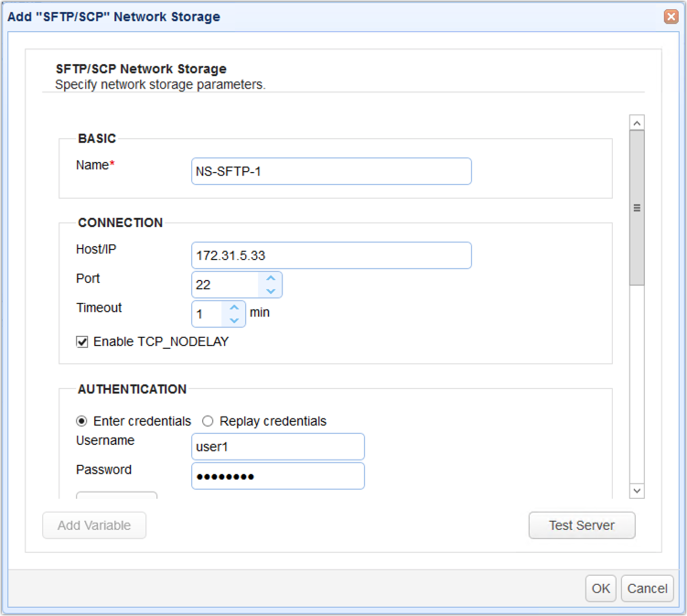Viewport: 687px width, 616px height.
Task: Decrease the Port value with down arrow
Action: pyautogui.click(x=270, y=291)
